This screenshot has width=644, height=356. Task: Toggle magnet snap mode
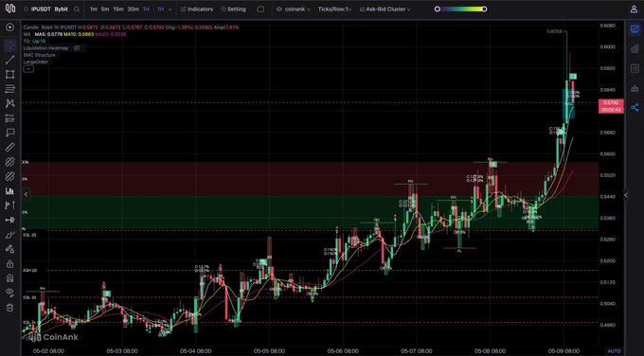click(9, 278)
